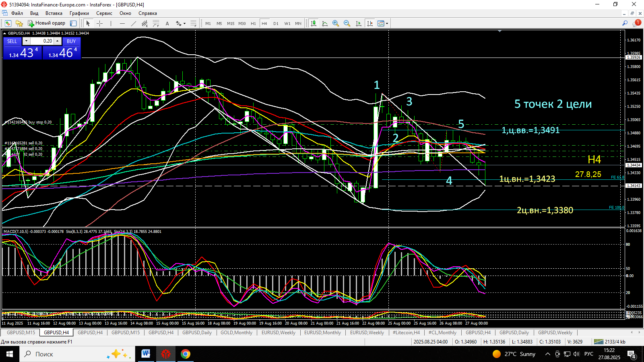The width and height of the screenshot is (644, 362).
Task: Select the crosshair tool in toolbar
Action: [100, 23]
